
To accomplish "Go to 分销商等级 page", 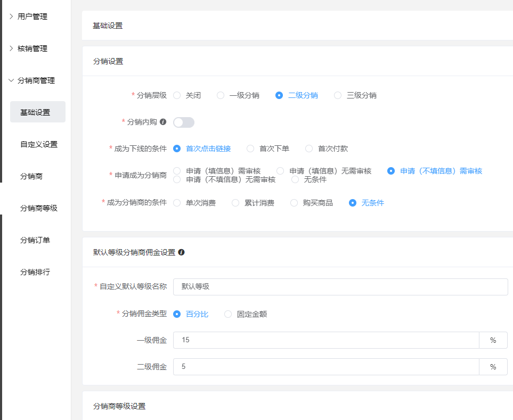I will [39, 208].
